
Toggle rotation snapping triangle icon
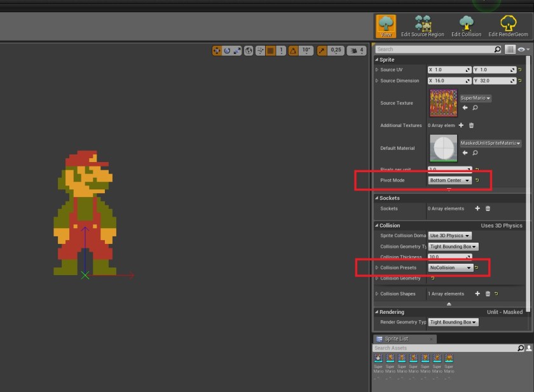tap(293, 51)
